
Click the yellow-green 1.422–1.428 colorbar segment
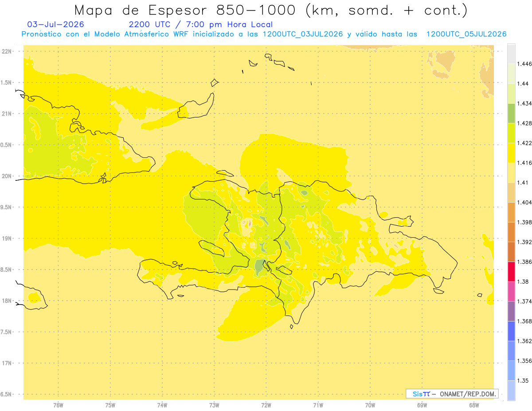point(511,133)
